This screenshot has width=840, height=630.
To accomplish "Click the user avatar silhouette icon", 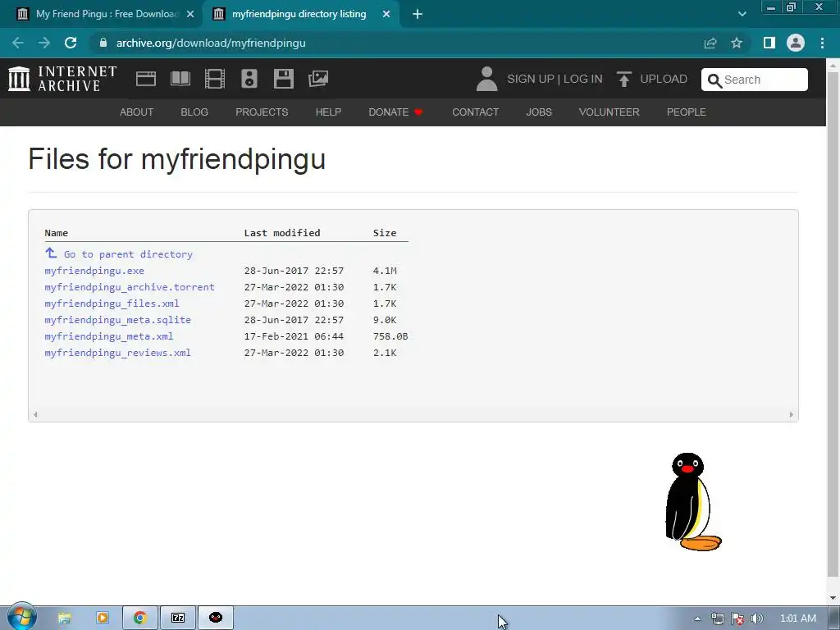I will [x=487, y=79].
